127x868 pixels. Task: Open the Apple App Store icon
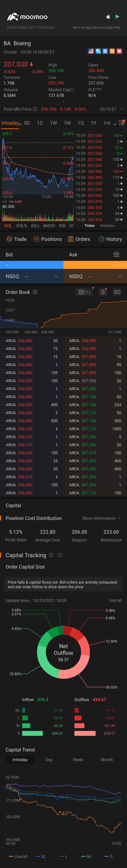108,16
